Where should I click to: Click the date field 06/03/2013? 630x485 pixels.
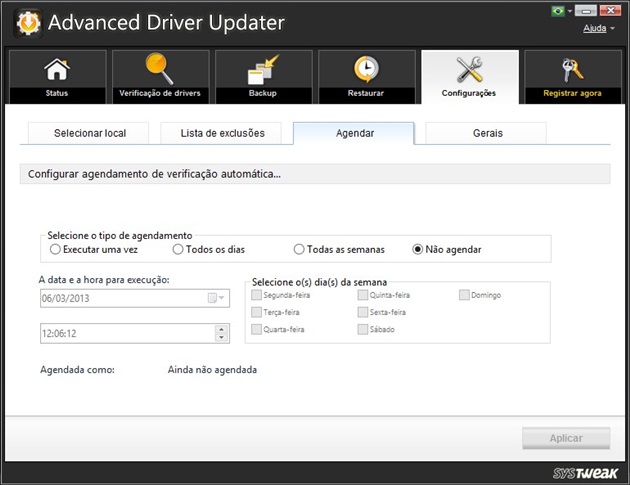coord(135,298)
